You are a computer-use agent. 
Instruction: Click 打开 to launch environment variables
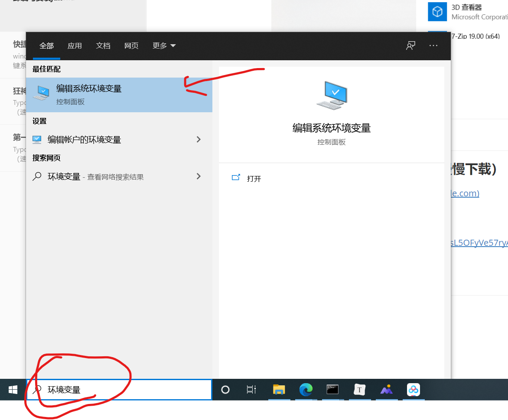coord(254,178)
